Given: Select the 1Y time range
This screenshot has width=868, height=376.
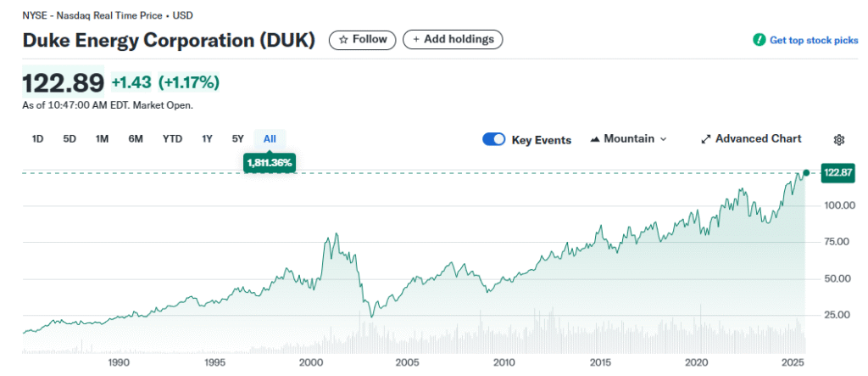Looking at the screenshot, I should [207, 139].
